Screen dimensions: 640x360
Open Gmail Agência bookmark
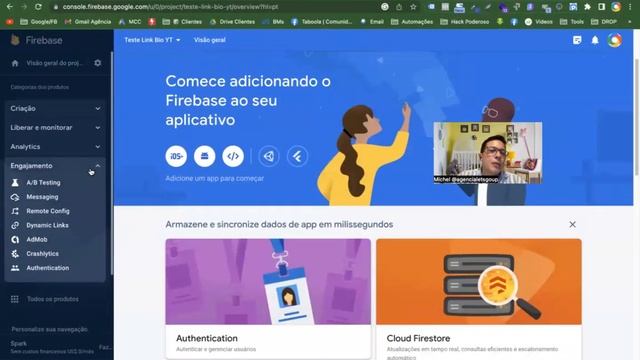88,22
